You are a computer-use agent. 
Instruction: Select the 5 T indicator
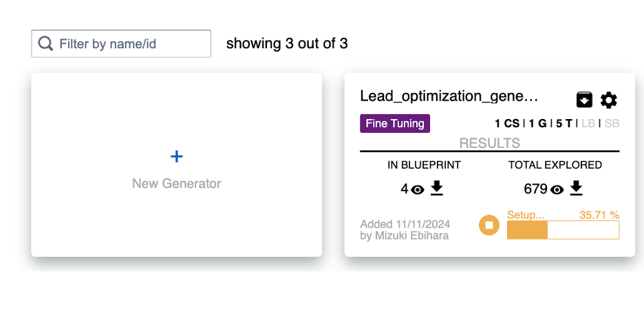coord(564,124)
